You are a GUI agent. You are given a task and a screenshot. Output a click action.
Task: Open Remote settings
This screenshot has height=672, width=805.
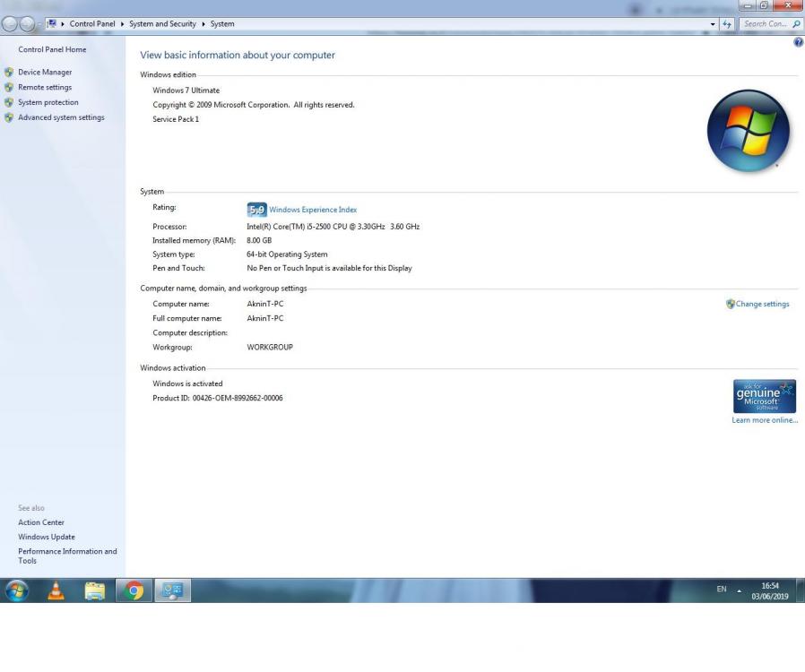[x=45, y=87]
